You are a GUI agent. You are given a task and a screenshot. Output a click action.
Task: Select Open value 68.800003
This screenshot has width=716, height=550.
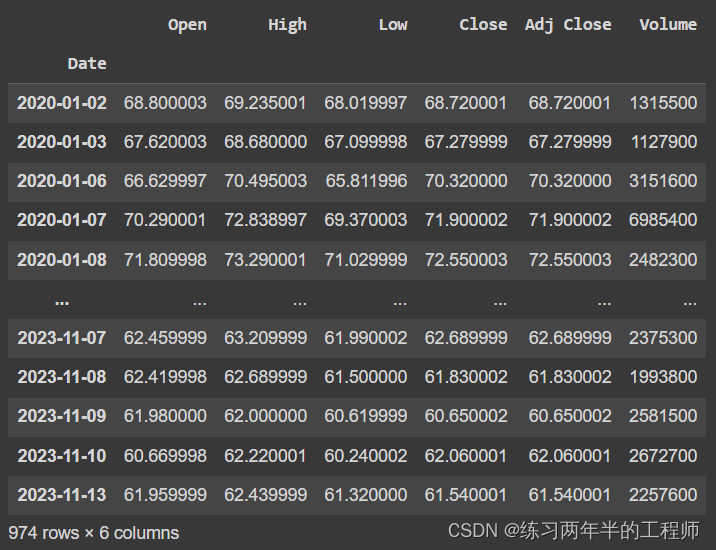(x=165, y=103)
